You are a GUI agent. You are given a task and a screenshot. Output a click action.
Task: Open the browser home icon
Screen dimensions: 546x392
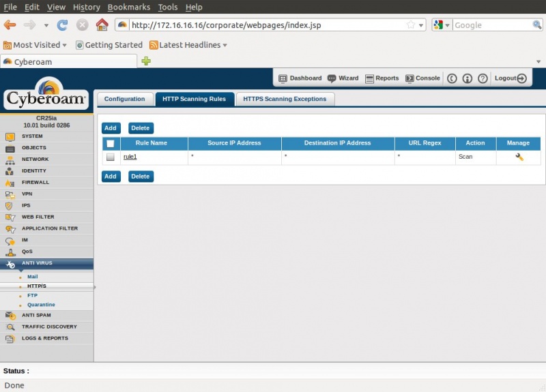tap(102, 25)
